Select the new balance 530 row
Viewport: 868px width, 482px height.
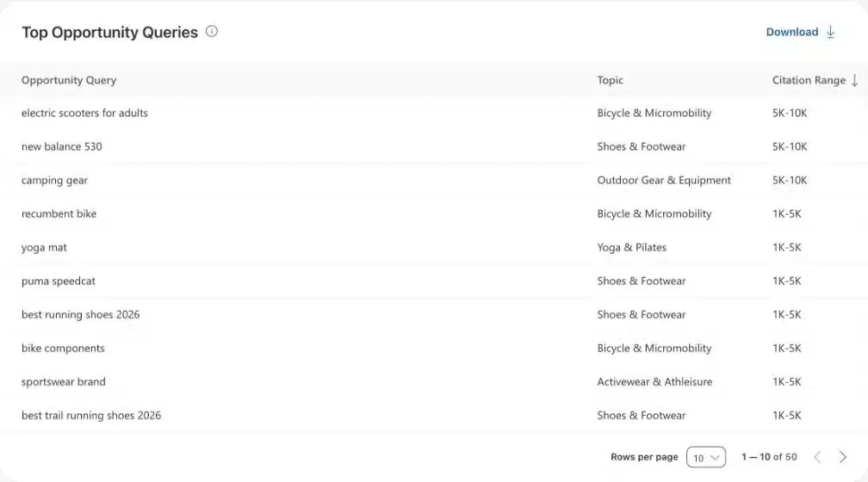coord(434,146)
